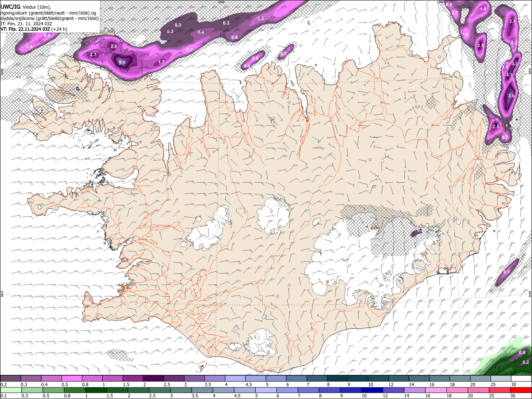Click the 3.6 snowfall value off the east coast
Image resolution: width=532 pixels, height=399 pixels.
coord(511,96)
